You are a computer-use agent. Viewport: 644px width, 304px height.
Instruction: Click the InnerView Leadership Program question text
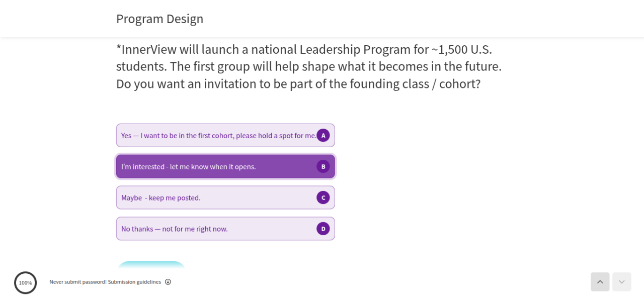(308, 66)
